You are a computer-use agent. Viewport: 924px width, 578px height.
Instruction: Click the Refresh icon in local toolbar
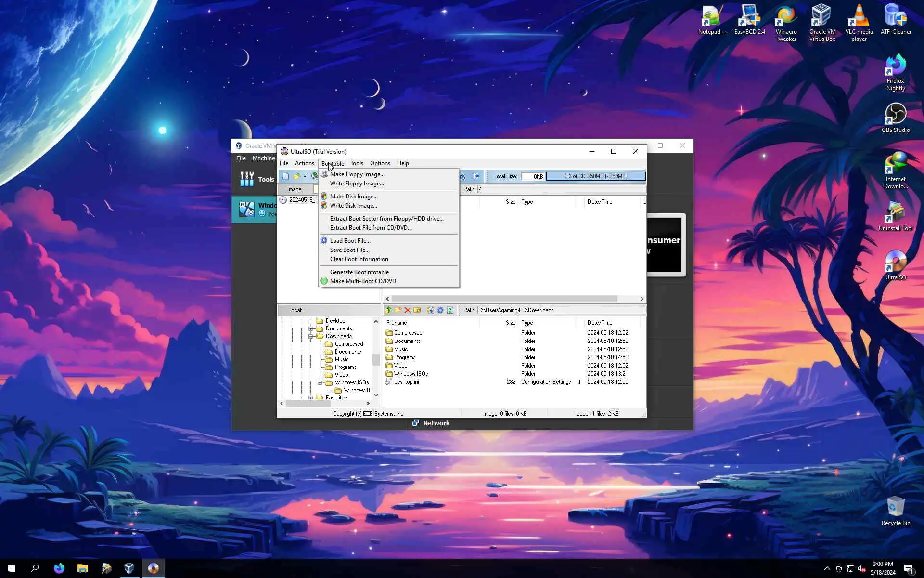pos(450,310)
